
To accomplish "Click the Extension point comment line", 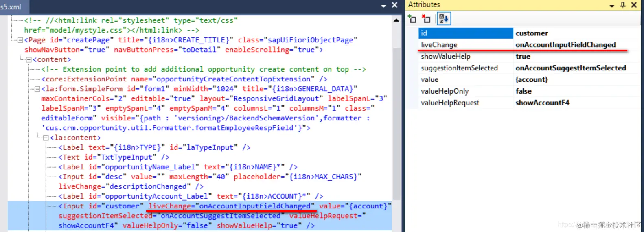I will (204, 69).
